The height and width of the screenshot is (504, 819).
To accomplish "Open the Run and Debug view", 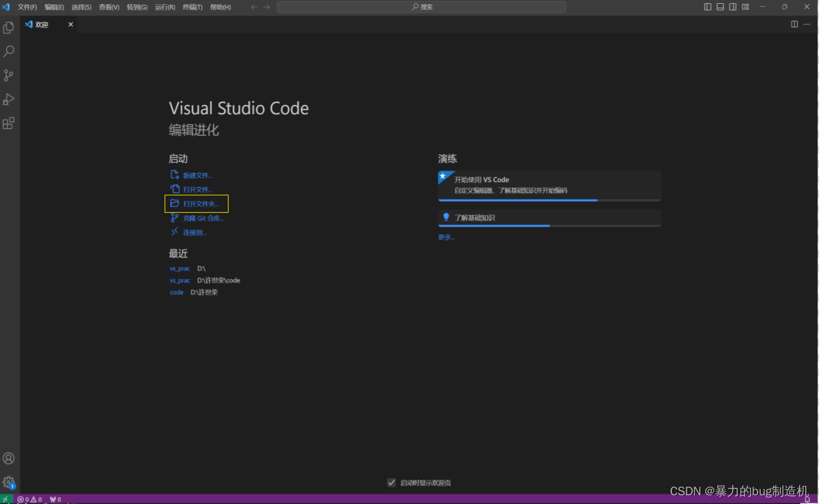I will click(x=9, y=99).
